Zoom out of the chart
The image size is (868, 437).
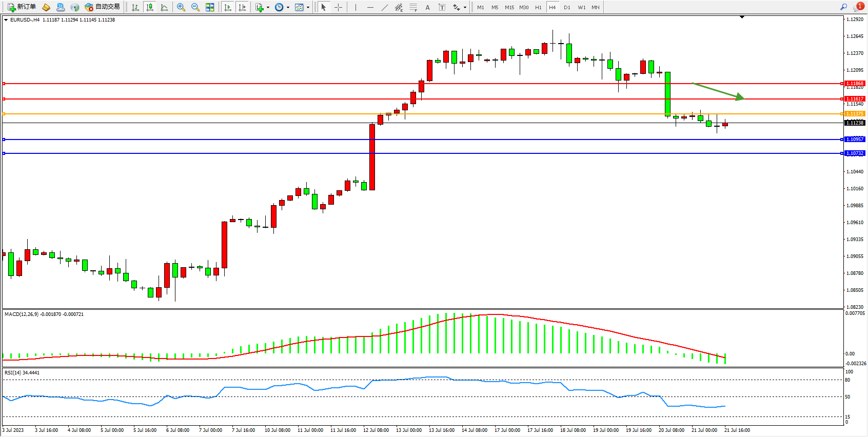coord(195,7)
